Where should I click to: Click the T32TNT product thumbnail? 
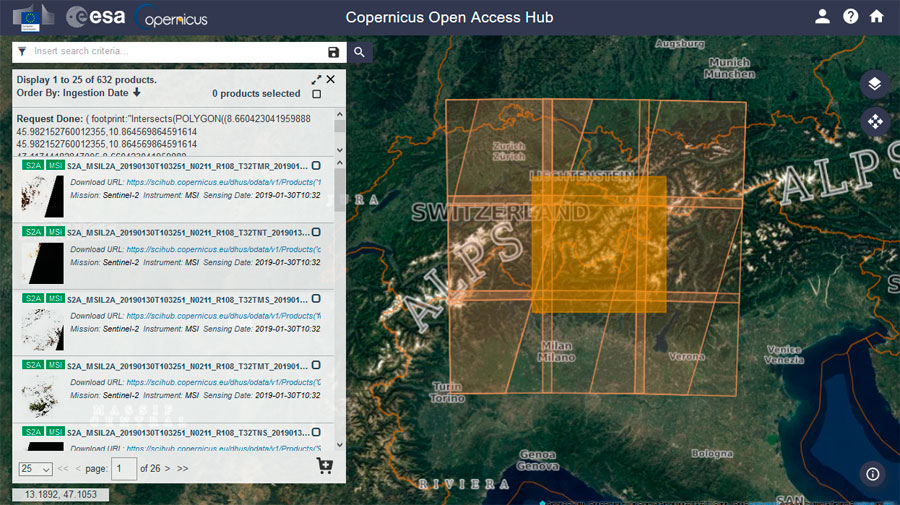43,263
